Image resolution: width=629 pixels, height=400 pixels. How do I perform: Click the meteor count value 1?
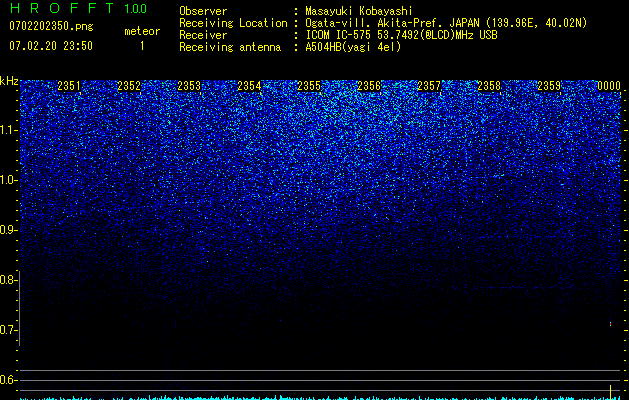click(x=142, y=46)
